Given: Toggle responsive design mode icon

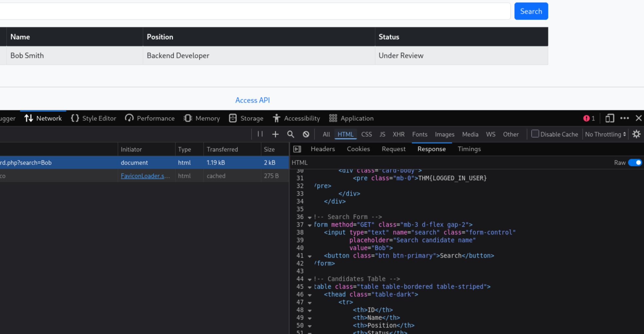Looking at the screenshot, I should pos(610,118).
